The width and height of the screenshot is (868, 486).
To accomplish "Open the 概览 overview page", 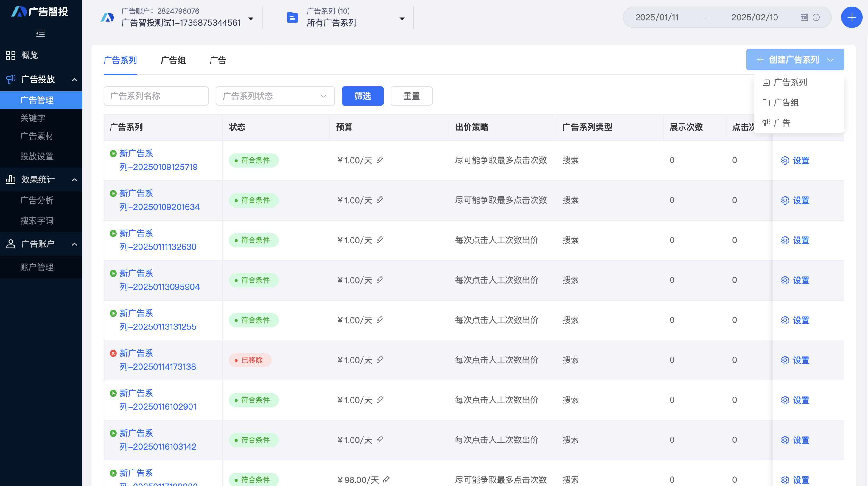I will [x=29, y=55].
